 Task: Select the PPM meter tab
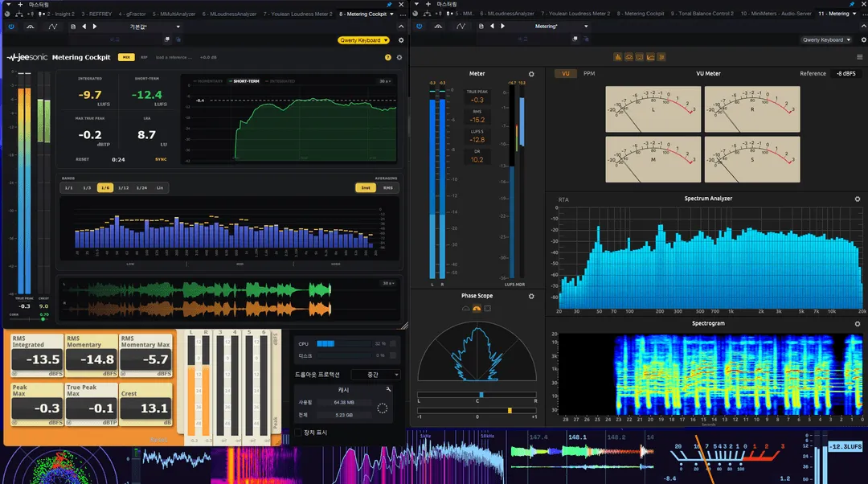point(589,74)
